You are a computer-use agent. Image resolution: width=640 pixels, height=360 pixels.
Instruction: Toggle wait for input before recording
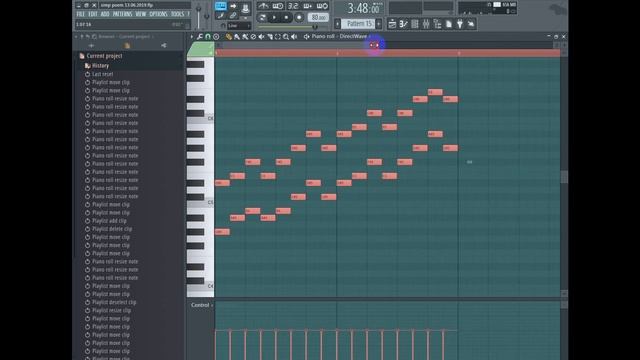(278, 6)
